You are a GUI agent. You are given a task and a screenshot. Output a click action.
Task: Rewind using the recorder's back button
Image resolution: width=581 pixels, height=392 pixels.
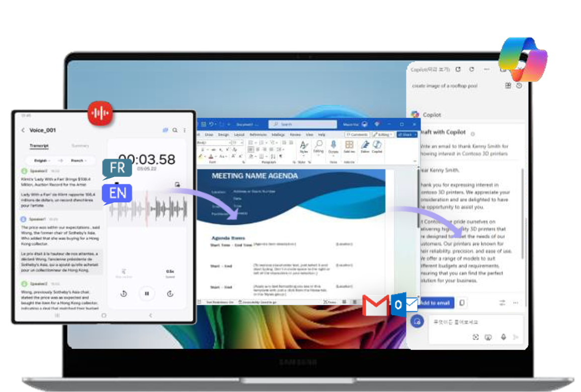point(124,293)
